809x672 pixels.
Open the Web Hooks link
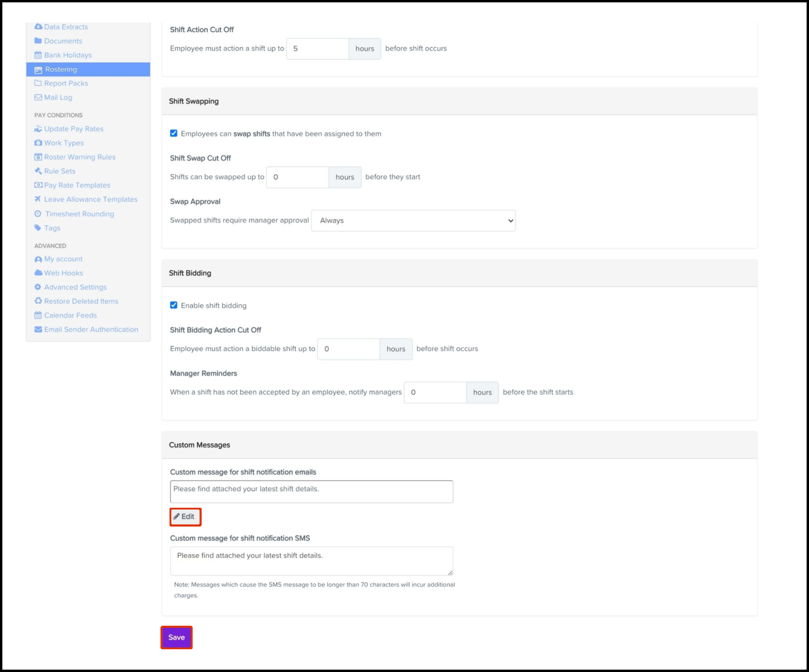pyautogui.click(x=64, y=273)
